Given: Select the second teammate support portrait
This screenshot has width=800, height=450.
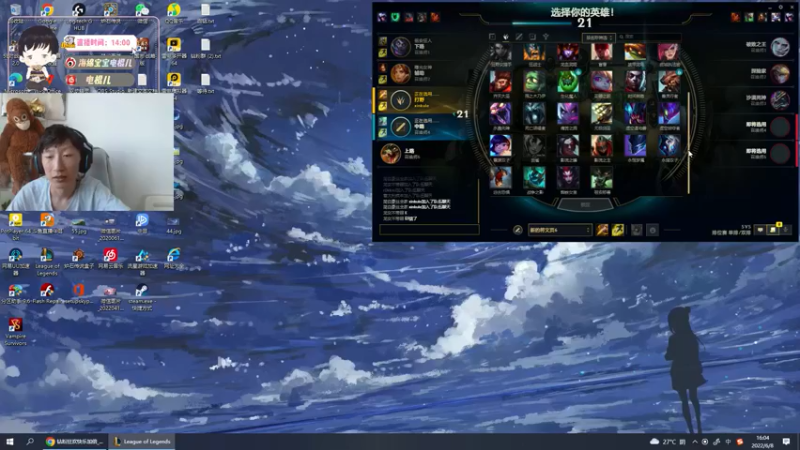Looking at the screenshot, I should [x=401, y=73].
